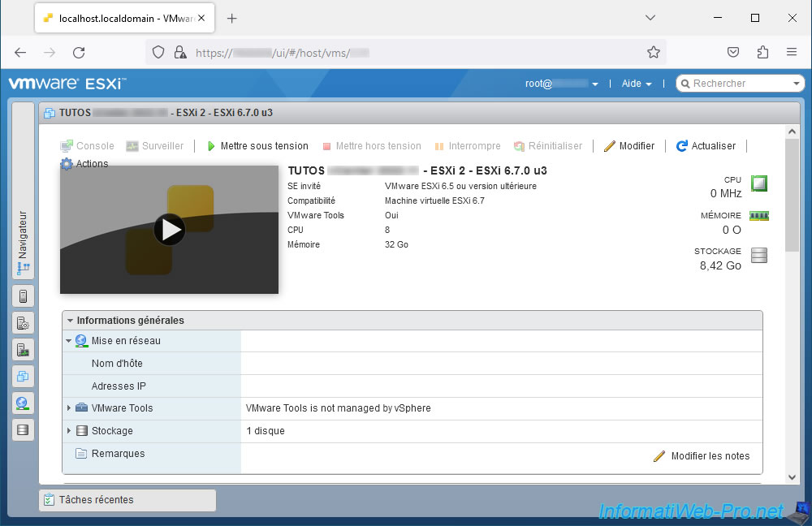Open the Manage icon in left sidebar
Screen dimensions: 812x526
23,323
